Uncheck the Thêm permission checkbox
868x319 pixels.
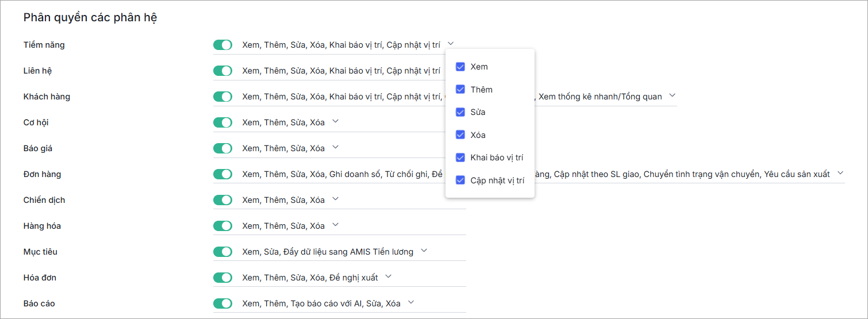(x=460, y=89)
